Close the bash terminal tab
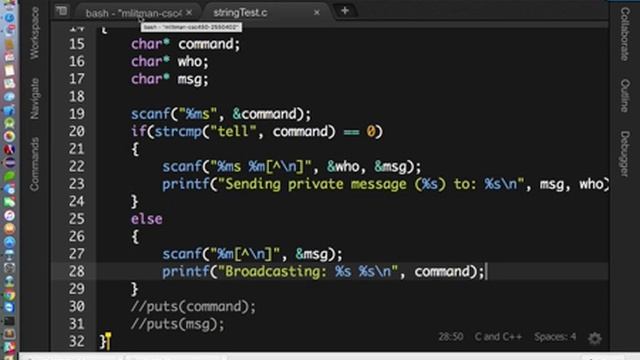The image size is (640, 360). coord(189,13)
